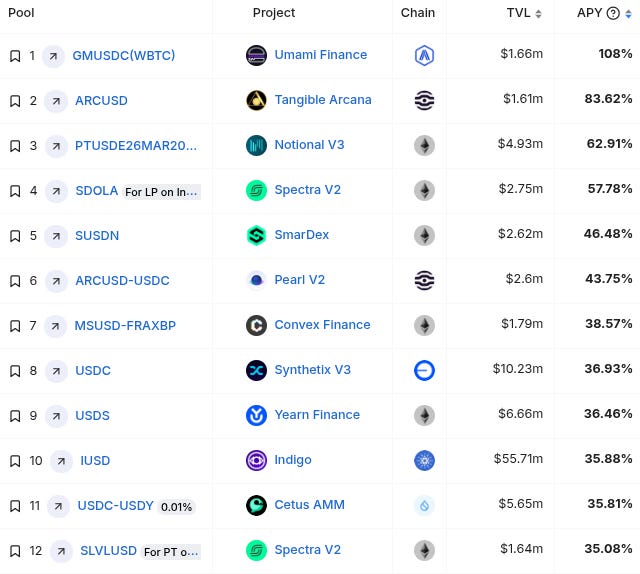Bookmark the GMUSDC(WBTC) pool
This screenshot has width=640, height=574.
[15, 56]
